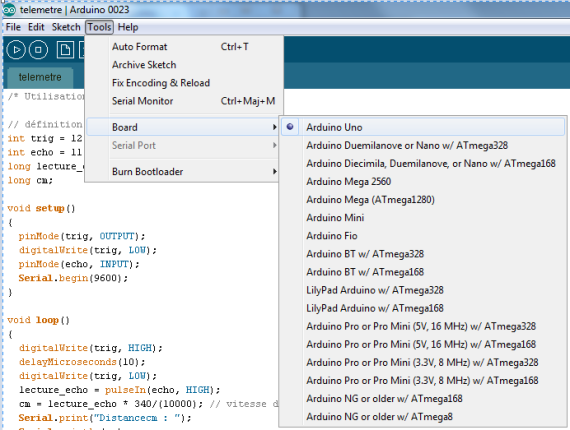The width and height of the screenshot is (570, 430).
Task: Select Arduino BT w/ ATmega328
Action: (x=423, y=254)
